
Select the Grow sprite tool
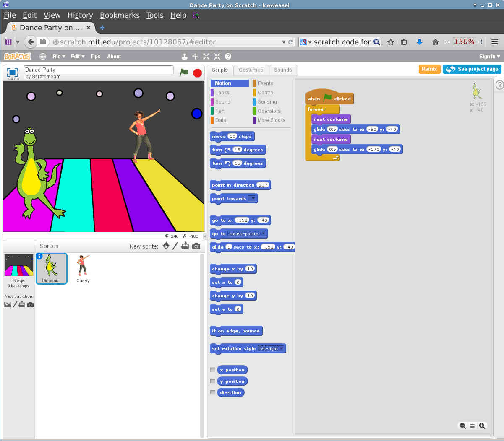coord(206,56)
